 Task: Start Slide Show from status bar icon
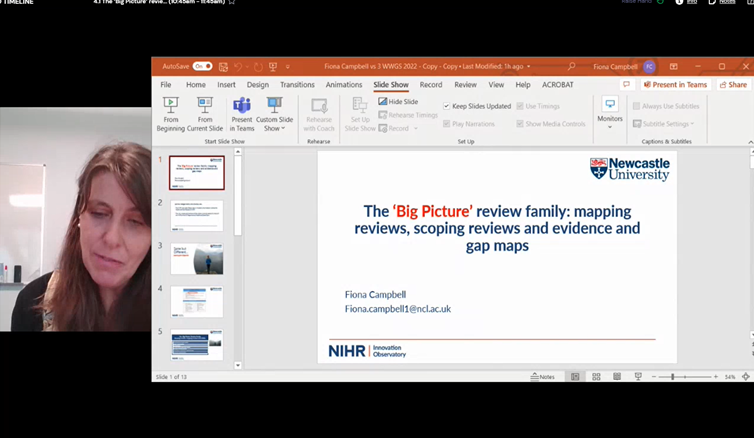pos(638,377)
